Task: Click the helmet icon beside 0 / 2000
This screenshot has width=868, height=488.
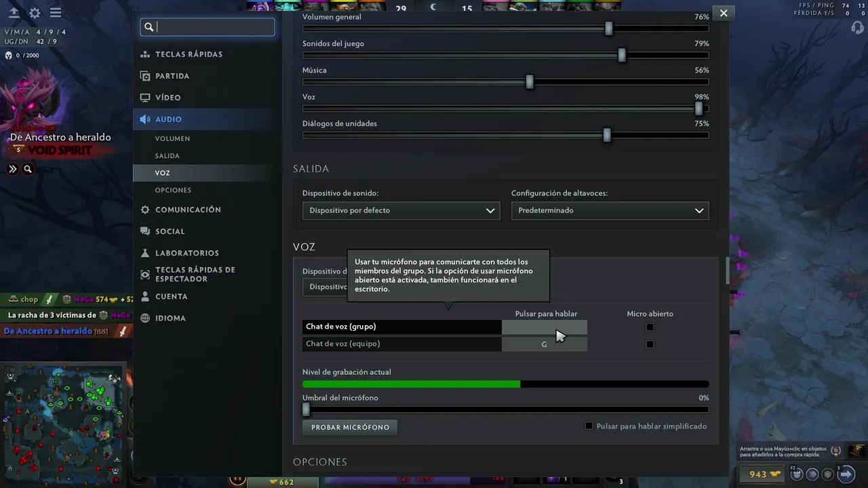Action: tap(9, 56)
